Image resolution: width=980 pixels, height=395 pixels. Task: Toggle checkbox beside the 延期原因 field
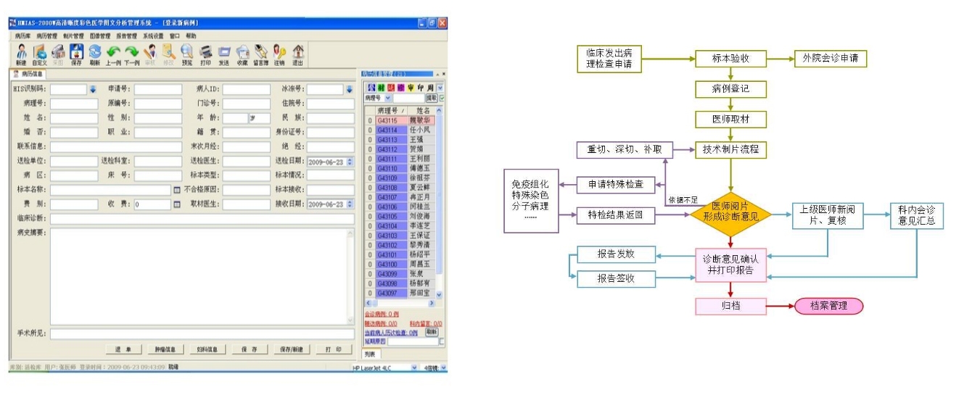pyautogui.click(x=442, y=341)
